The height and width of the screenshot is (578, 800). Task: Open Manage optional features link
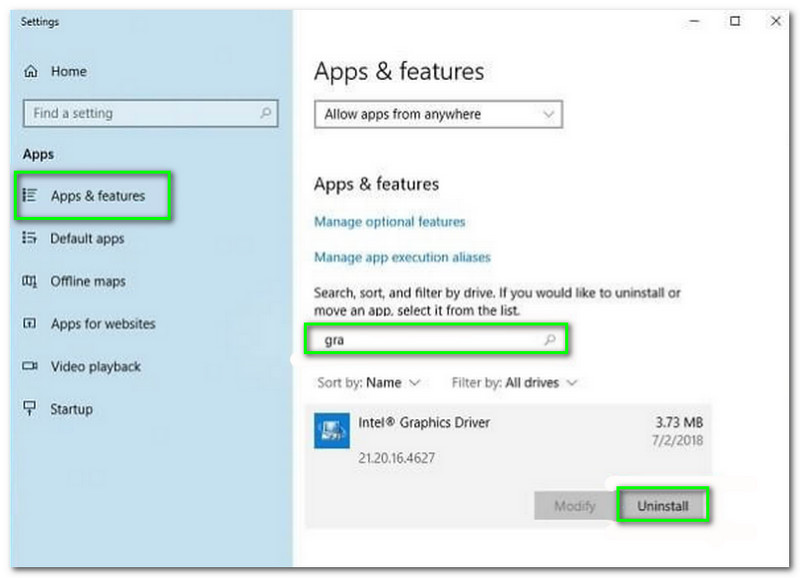[x=389, y=221]
